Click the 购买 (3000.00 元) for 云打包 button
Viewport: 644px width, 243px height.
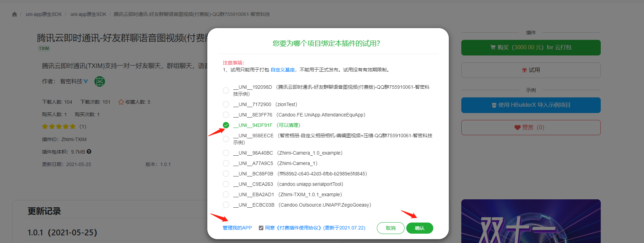click(531, 47)
